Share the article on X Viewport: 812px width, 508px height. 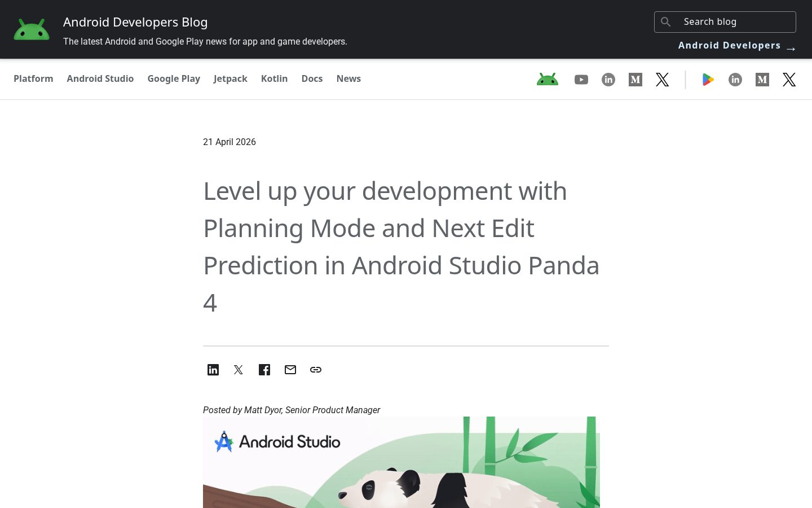[239, 370]
